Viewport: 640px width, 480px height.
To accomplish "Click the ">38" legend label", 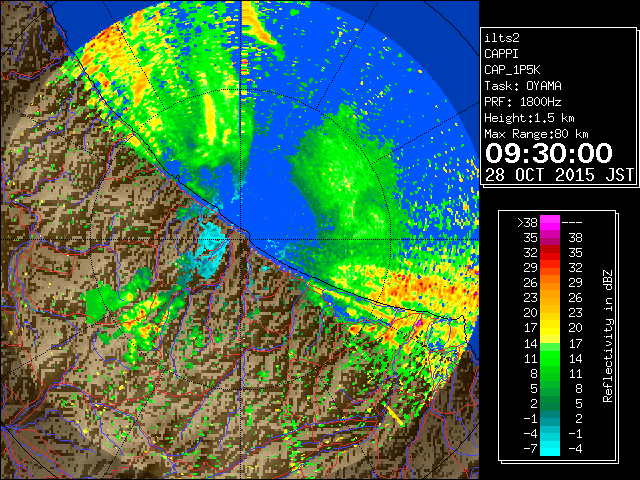I will pos(527,222).
